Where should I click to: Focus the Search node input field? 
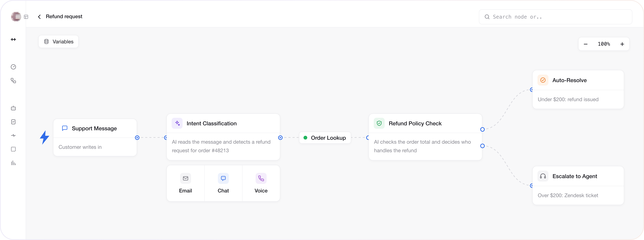pos(556,17)
